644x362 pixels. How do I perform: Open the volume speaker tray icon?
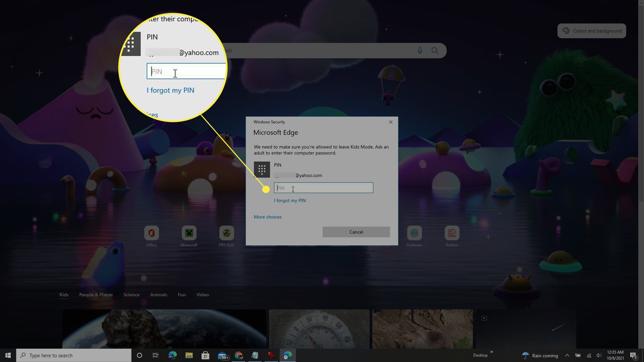[x=599, y=355]
